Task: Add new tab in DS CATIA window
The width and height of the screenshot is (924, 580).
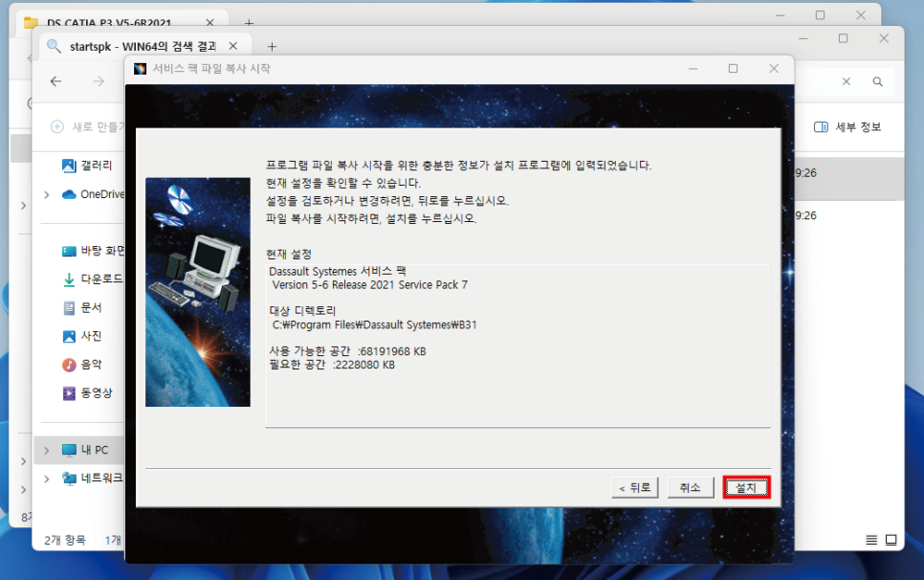Action: (250, 22)
